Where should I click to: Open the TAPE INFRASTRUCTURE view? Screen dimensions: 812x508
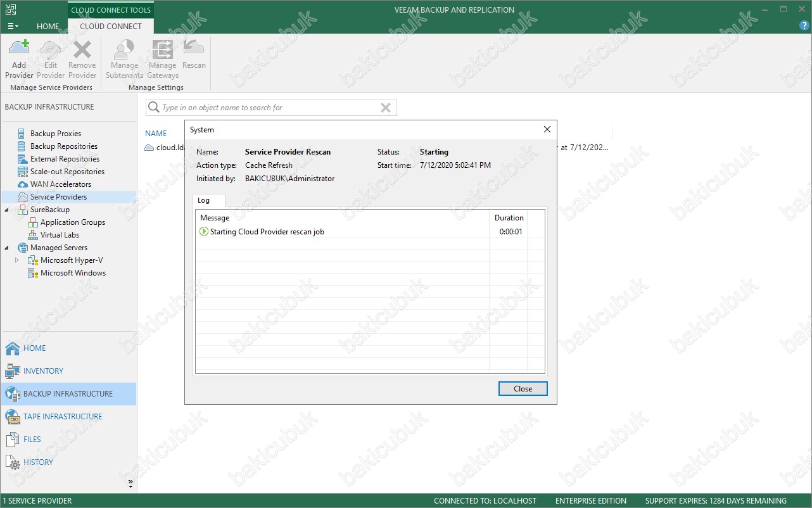coord(68,417)
